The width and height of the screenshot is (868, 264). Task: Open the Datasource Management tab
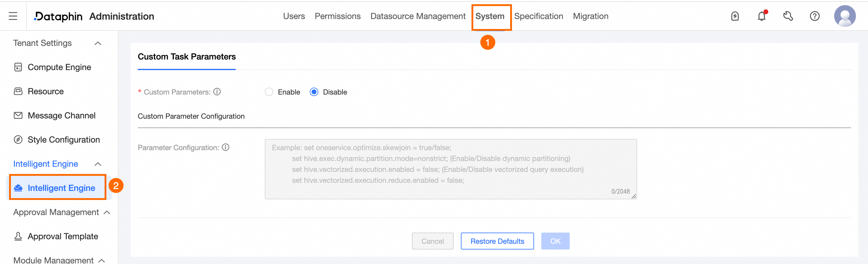coord(418,16)
